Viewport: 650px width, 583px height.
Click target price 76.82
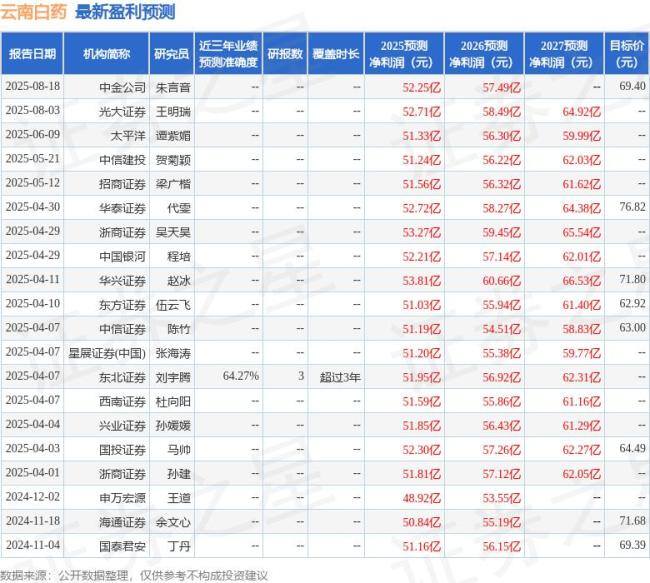pos(632,207)
